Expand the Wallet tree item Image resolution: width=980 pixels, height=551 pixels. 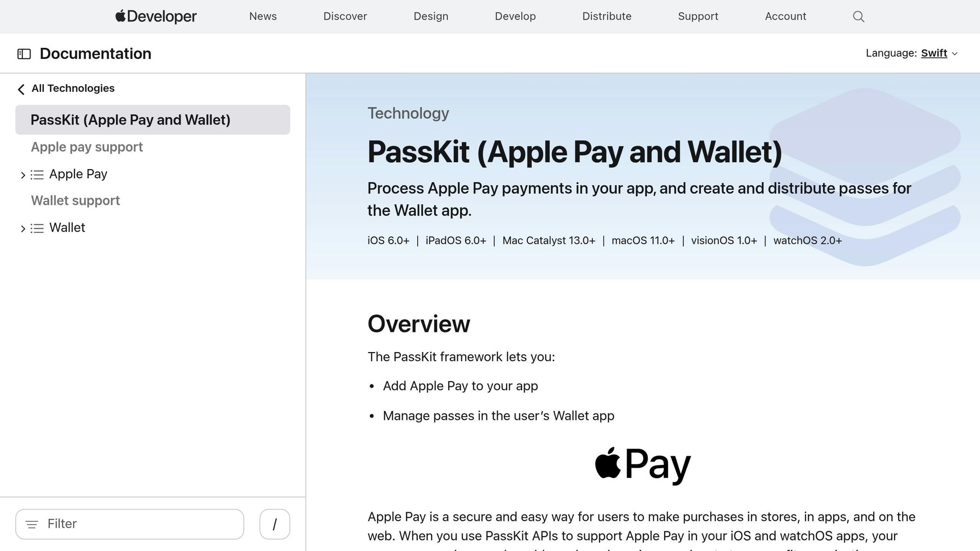(x=22, y=229)
